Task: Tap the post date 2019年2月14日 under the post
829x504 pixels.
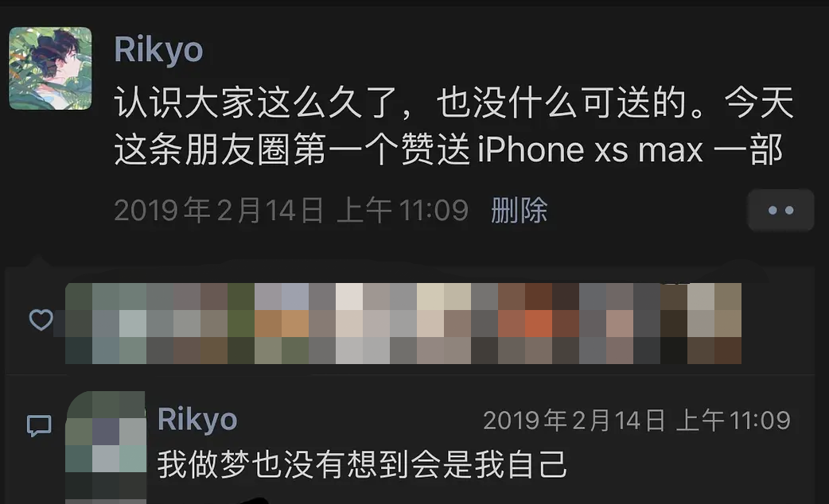Action: click(218, 210)
